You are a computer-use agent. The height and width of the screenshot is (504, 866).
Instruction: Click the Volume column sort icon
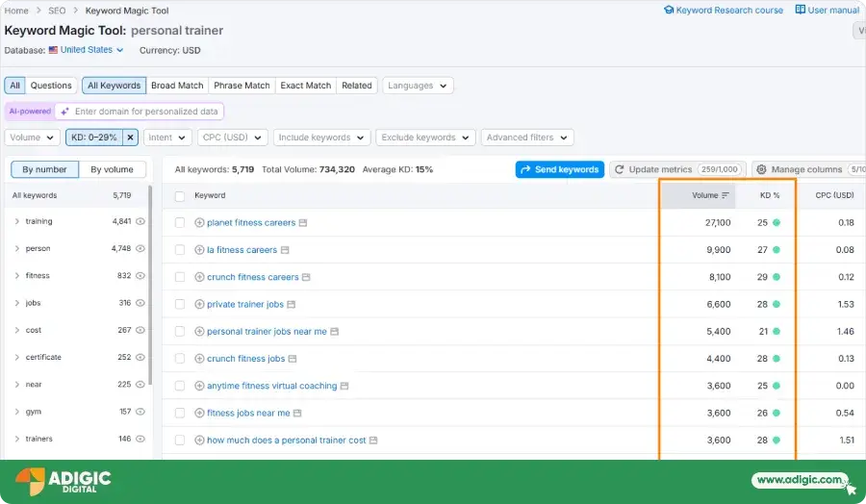[726, 195]
